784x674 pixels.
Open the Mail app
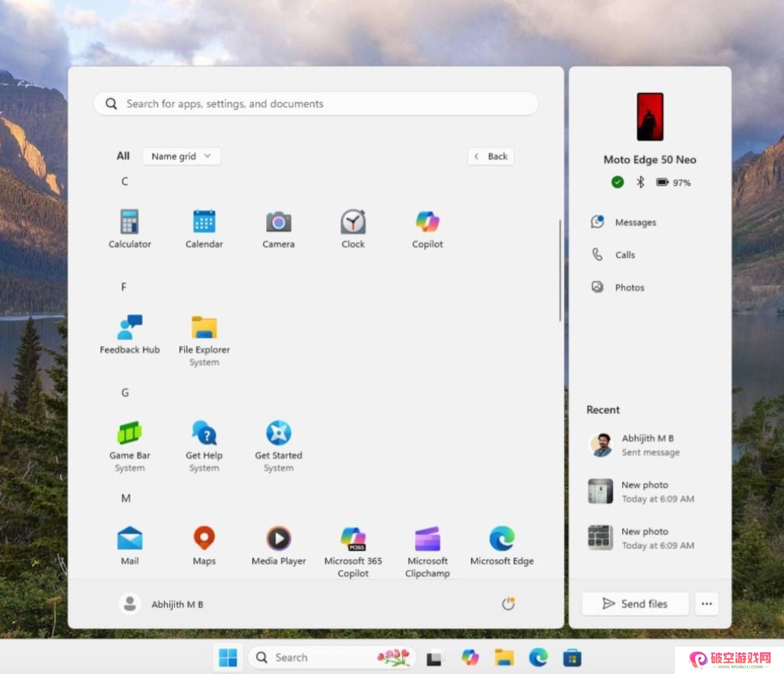tap(130, 545)
